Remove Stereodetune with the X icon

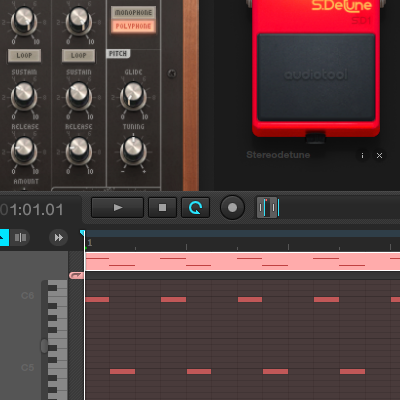coord(379,156)
